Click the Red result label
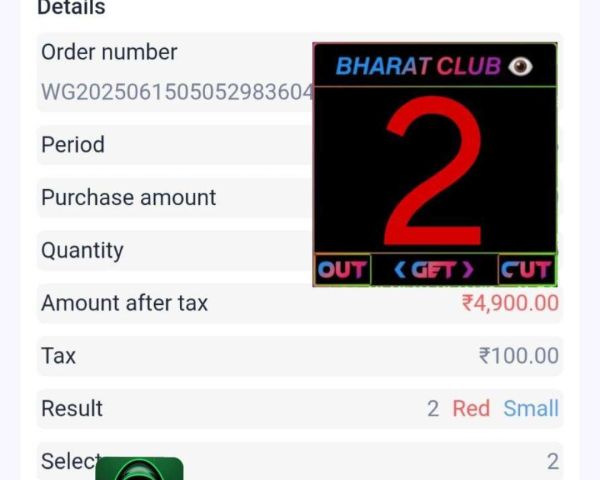 tap(471, 408)
